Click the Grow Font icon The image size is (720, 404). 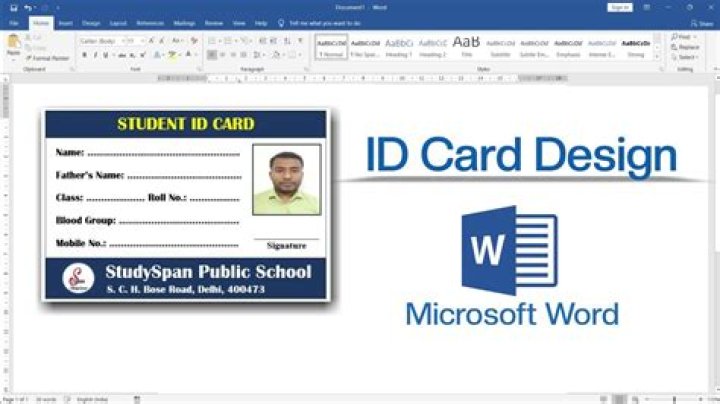[x=152, y=41]
